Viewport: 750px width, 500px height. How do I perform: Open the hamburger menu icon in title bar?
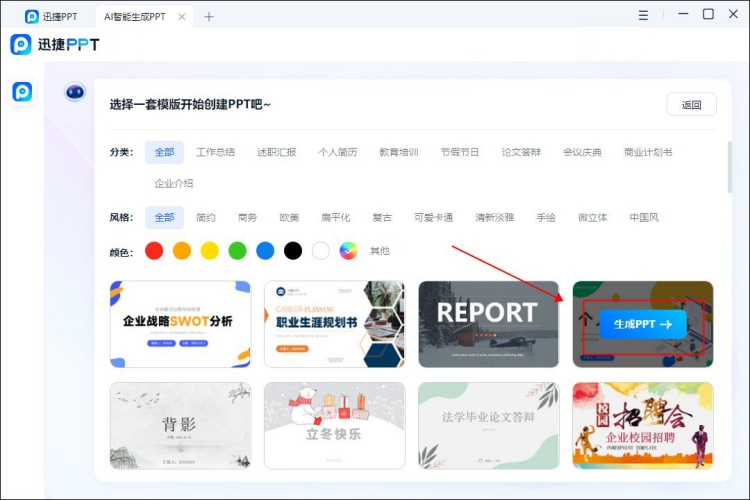coord(643,15)
